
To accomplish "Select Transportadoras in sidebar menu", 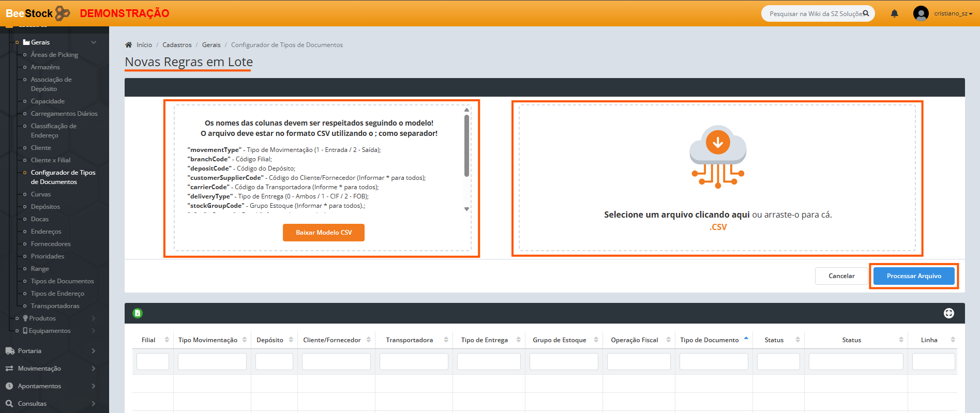I will pyautogui.click(x=55, y=306).
